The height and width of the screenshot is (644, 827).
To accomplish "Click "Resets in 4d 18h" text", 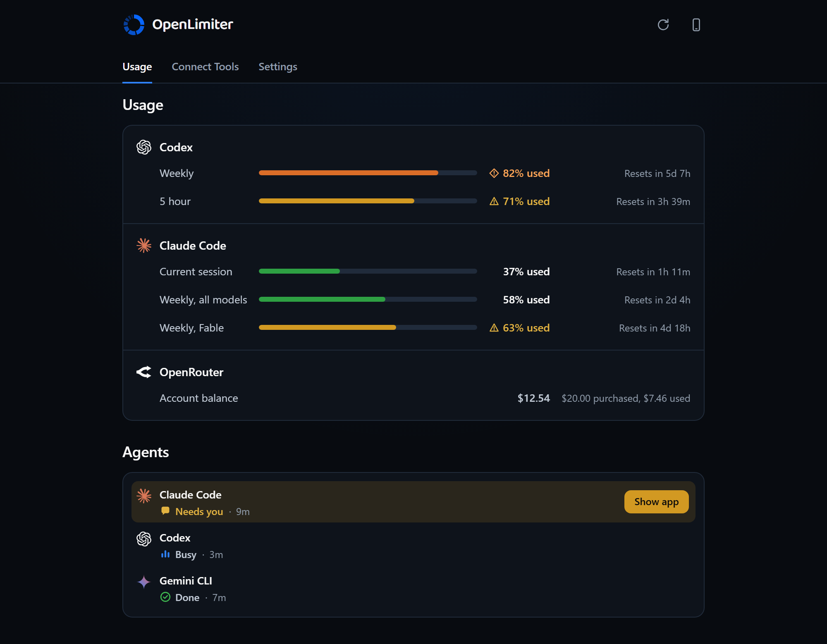I will point(655,328).
